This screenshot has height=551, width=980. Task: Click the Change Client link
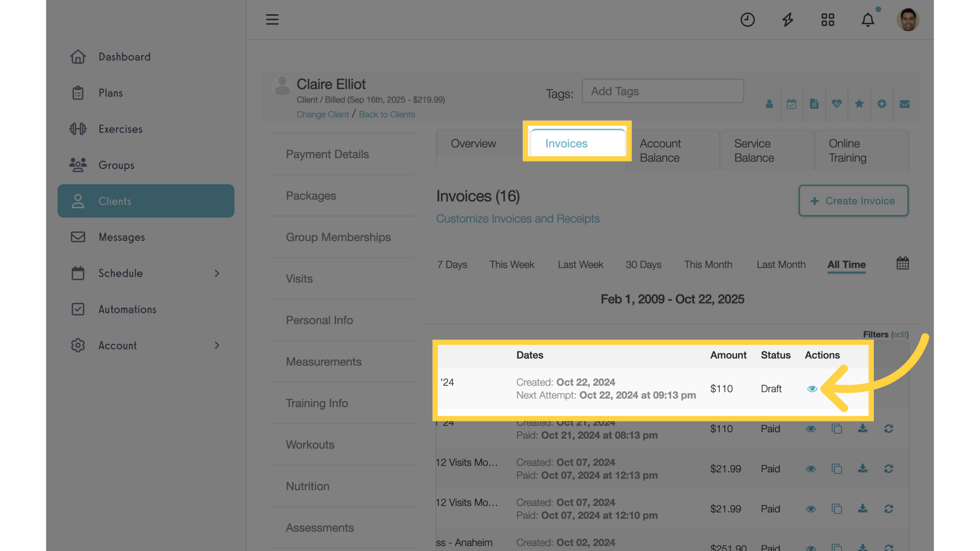(323, 115)
